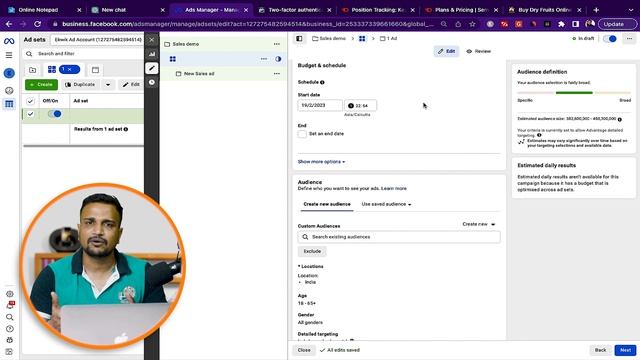Viewport: 640px width, 360px height.
Task: Click the Back button
Action: pyautogui.click(x=600, y=350)
